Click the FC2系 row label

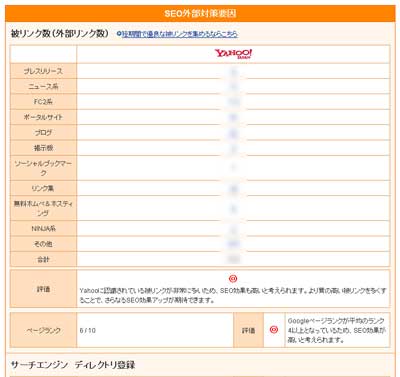tap(43, 102)
